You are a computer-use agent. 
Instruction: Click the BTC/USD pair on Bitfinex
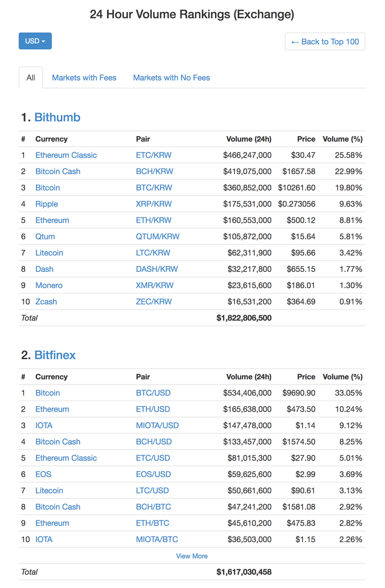coord(153,393)
